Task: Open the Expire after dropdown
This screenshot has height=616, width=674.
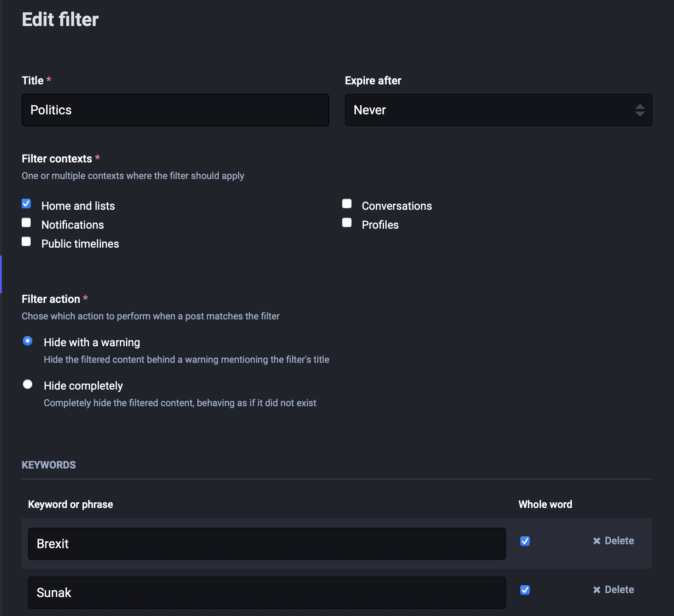Action: [498, 110]
